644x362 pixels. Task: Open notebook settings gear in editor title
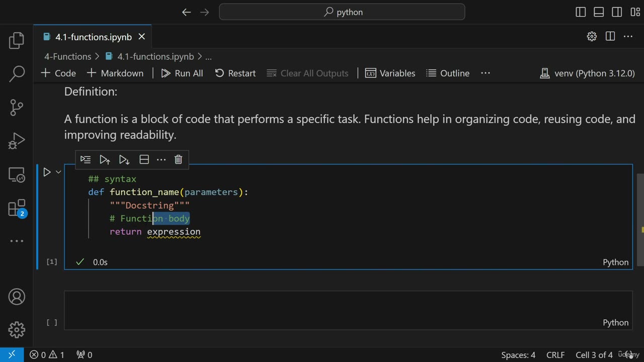point(592,36)
